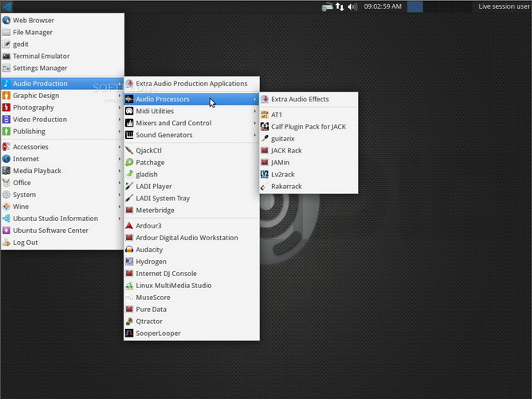The width and height of the screenshot is (532, 399).
Task: Expand the Sound Generators submenu arrow
Action: [x=254, y=135]
